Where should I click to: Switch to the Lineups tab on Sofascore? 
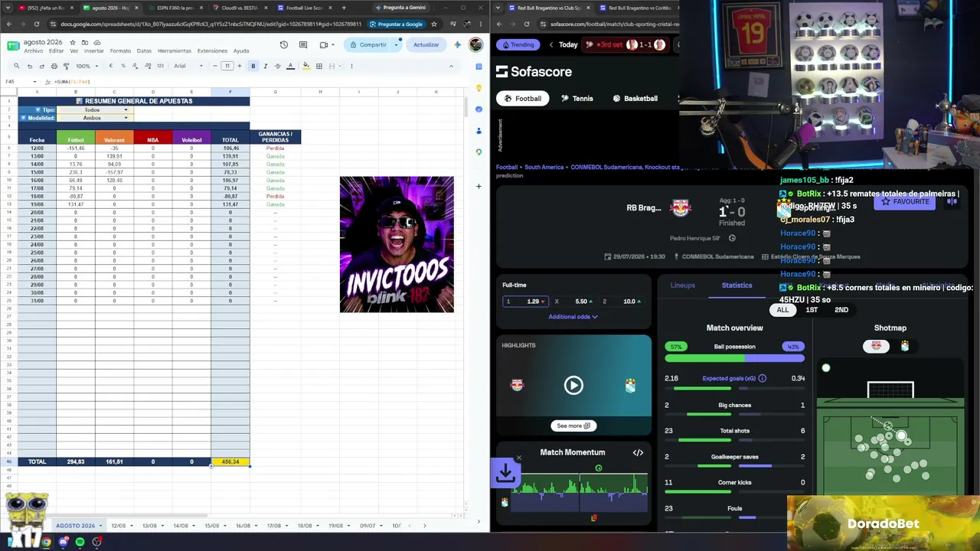point(683,285)
